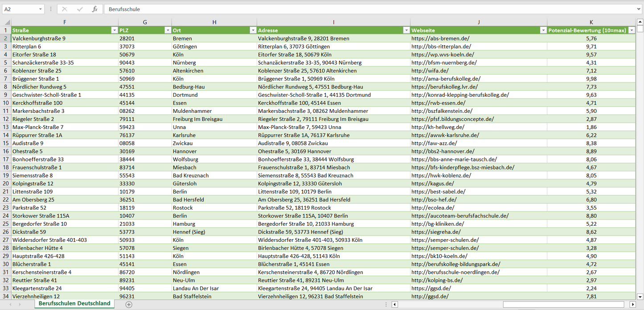Select column header K
The image size is (644, 310).
click(x=591, y=22)
